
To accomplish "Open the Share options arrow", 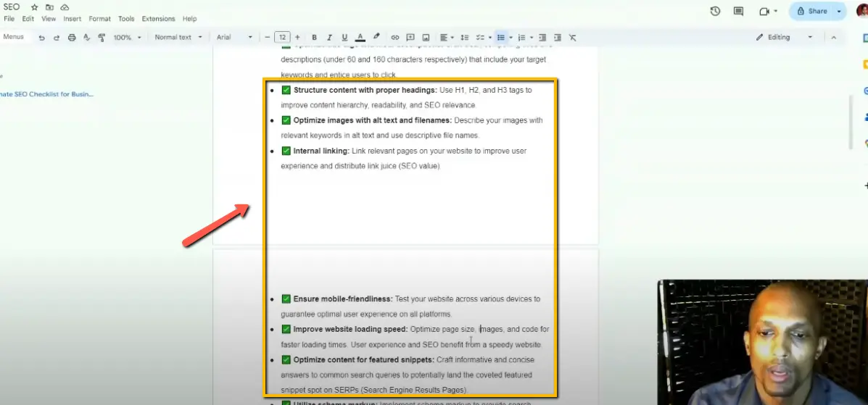I will coord(840,11).
